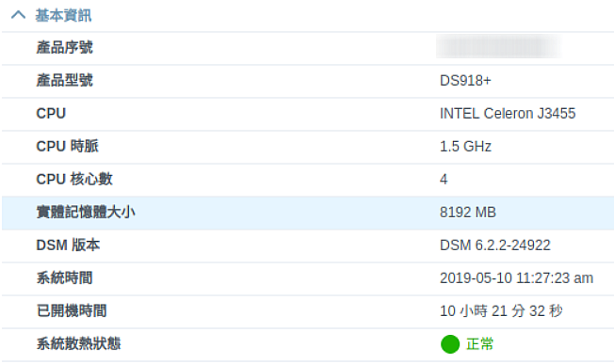This screenshot has width=614, height=364.
Task: Click the green 系統散熱狀態 status indicator
Action: 450,344
